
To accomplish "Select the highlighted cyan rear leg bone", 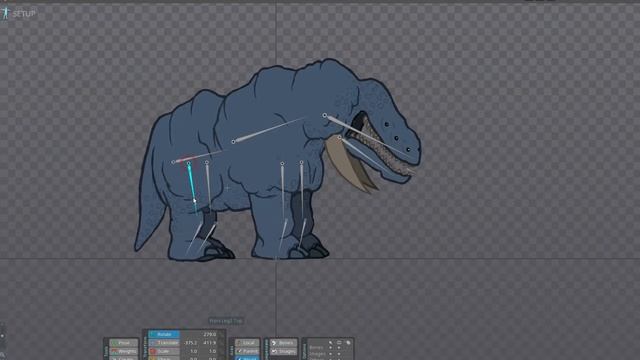I will pyautogui.click(x=192, y=186).
